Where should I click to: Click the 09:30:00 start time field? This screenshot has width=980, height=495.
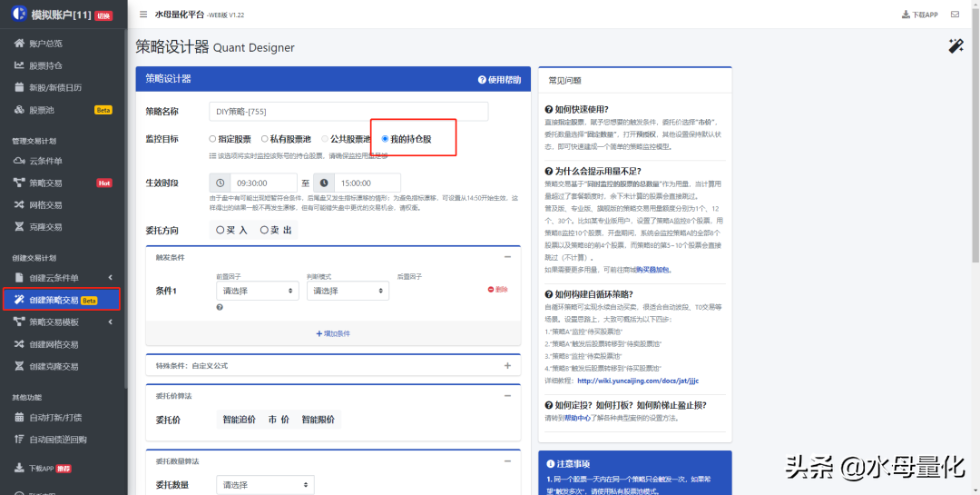click(x=264, y=183)
